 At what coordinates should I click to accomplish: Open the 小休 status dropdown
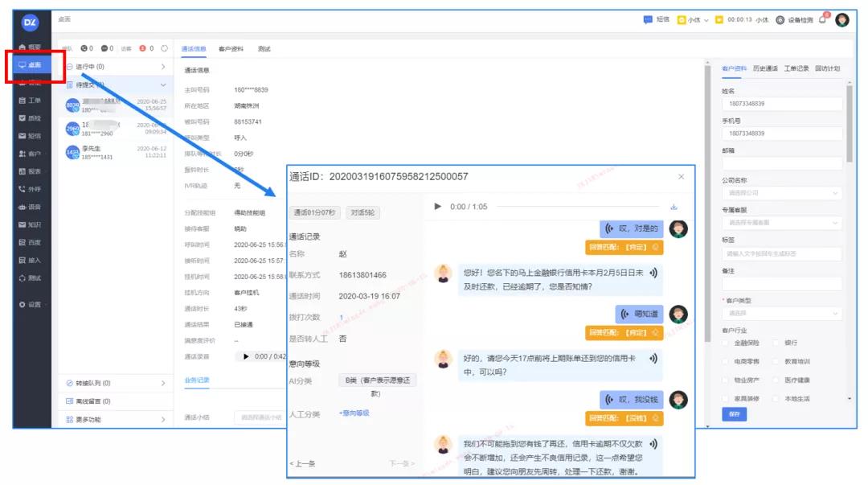point(694,20)
